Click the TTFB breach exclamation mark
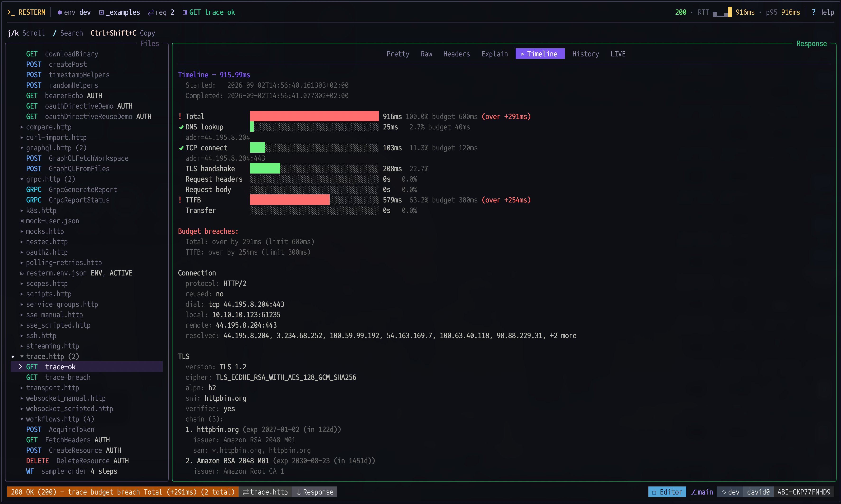The width and height of the screenshot is (841, 504). point(180,200)
